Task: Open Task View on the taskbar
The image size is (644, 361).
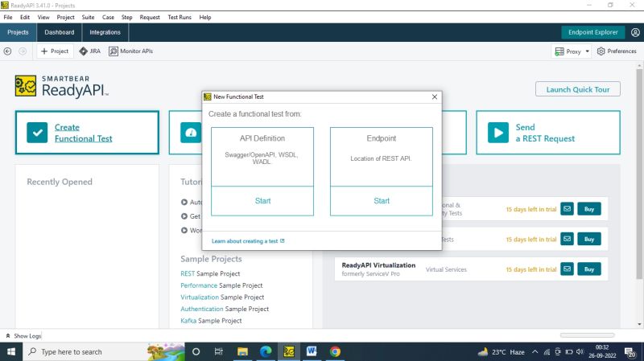Action: [218, 352]
